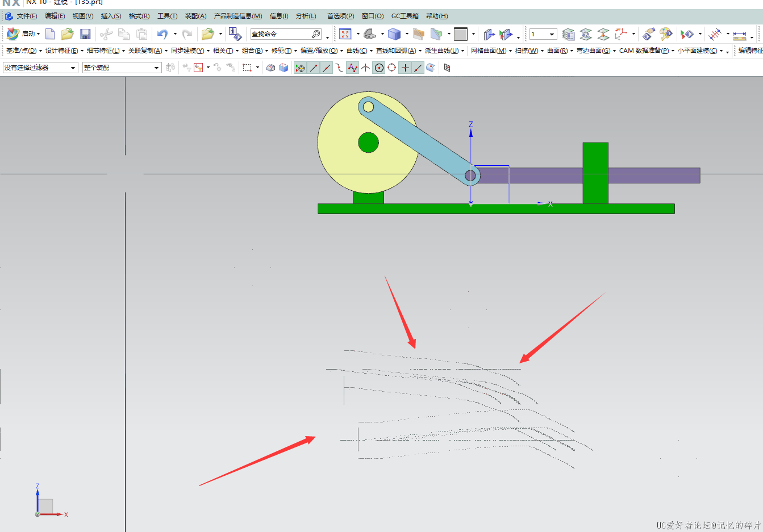
Task: Click the Paste clipboard icon
Action: (142, 34)
